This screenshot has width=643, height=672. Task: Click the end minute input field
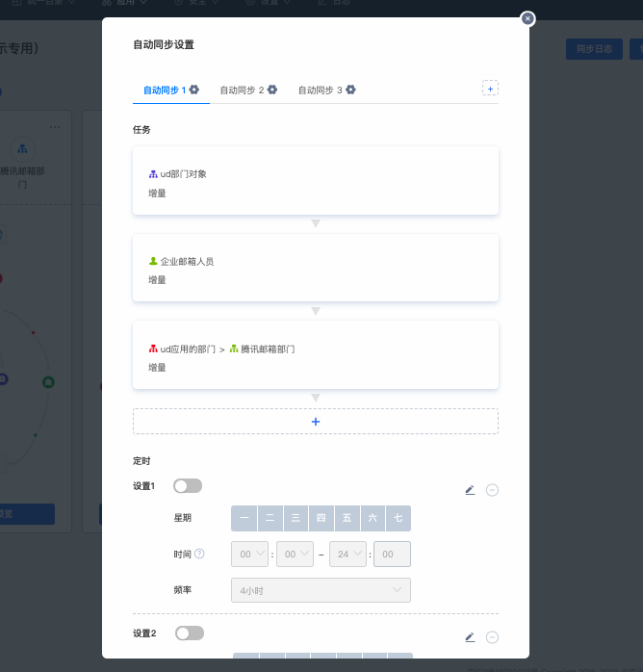392,555
